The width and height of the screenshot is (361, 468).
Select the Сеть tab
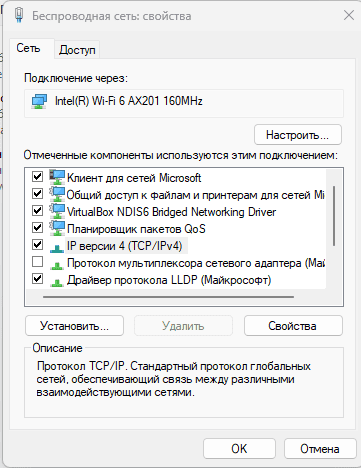tap(28, 48)
